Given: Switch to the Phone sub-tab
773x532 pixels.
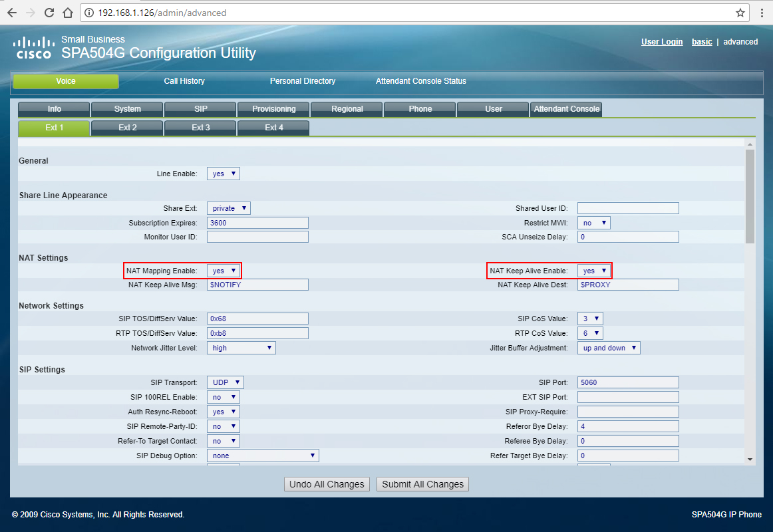Looking at the screenshot, I should point(420,109).
